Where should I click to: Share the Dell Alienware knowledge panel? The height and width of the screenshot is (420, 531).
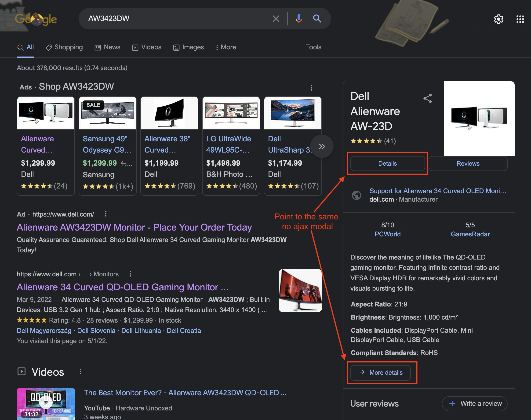[x=428, y=98]
